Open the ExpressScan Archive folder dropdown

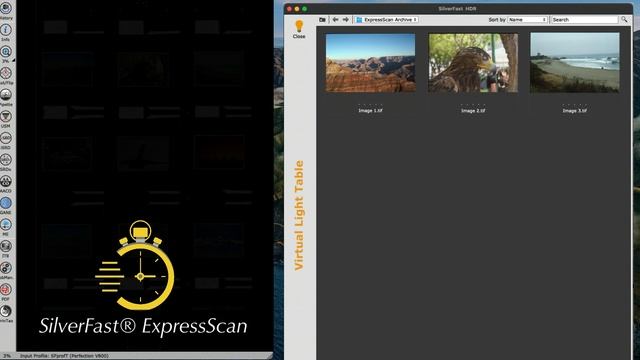coord(387,20)
